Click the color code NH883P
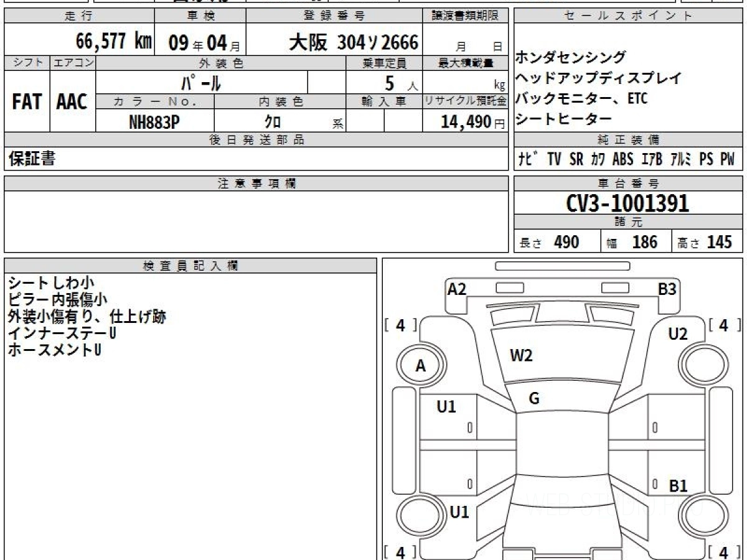747x560 pixels. [154, 123]
